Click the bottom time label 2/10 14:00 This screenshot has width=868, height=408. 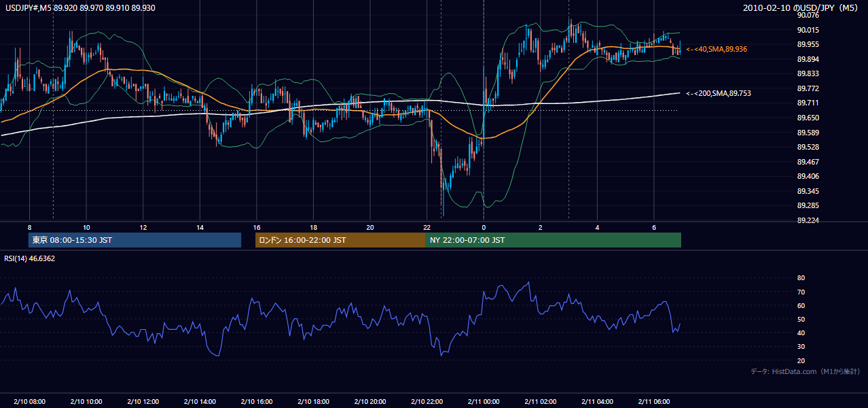click(200, 402)
